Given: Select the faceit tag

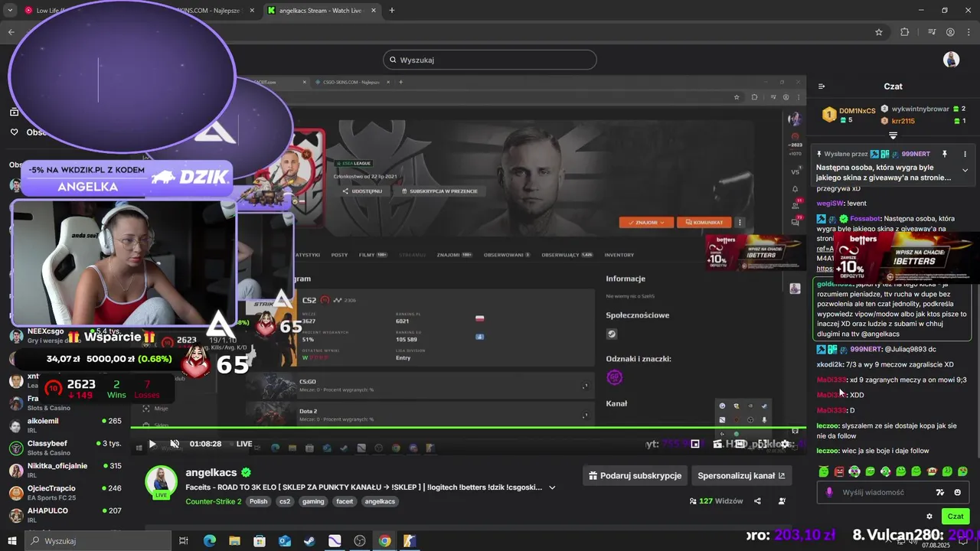Looking at the screenshot, I should point(345,502).
